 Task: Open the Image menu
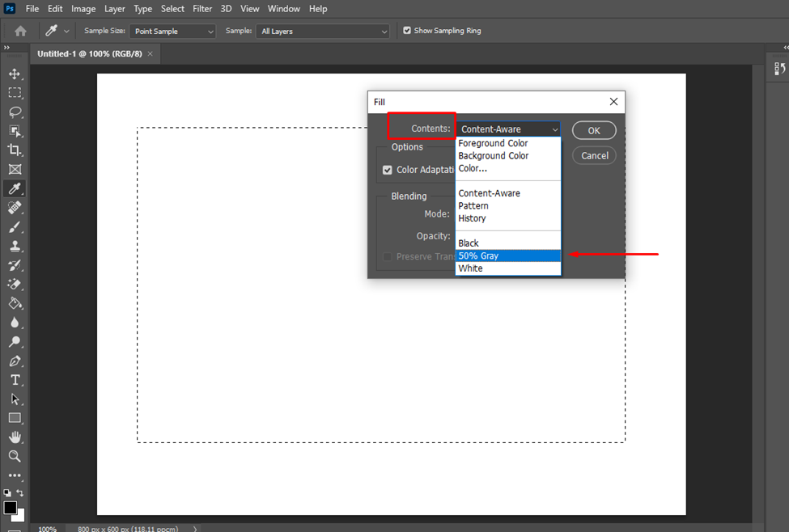[83, 9]
